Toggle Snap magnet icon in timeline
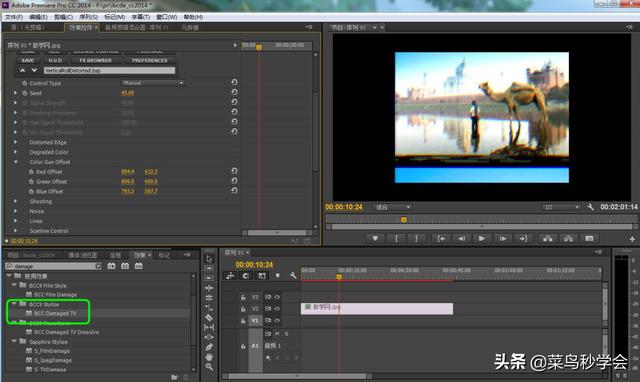Screen dimensions: 640x382 click(246, 275)
